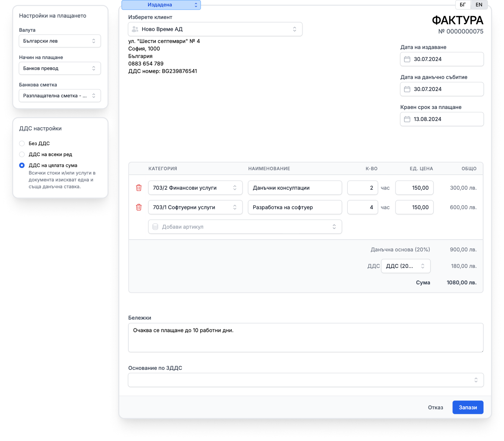Open the Добави артикул dropdown

pos(245,227)
